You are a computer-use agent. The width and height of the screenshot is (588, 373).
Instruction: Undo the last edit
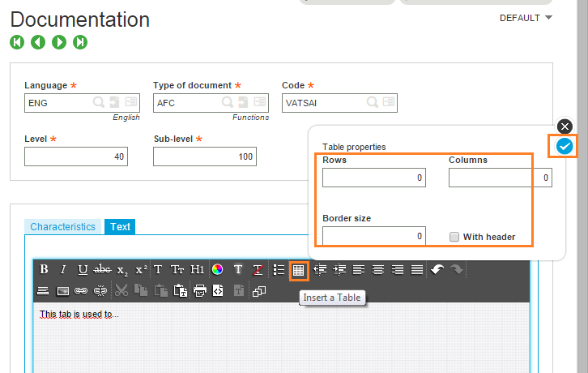[437, 269]
